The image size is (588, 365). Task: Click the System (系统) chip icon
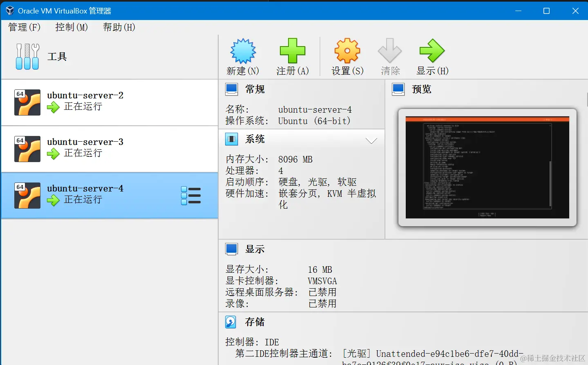[x=232, y=139]
